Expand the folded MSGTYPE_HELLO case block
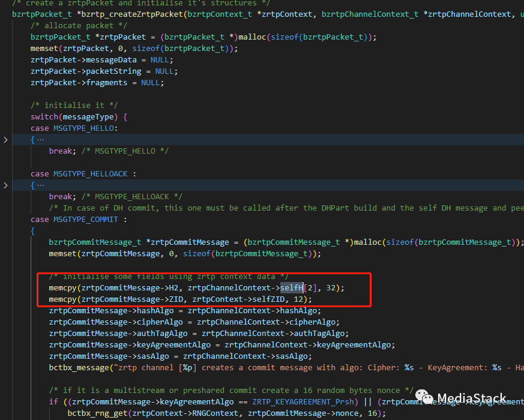This screenshot has height=420, width=524. point(6,140)
